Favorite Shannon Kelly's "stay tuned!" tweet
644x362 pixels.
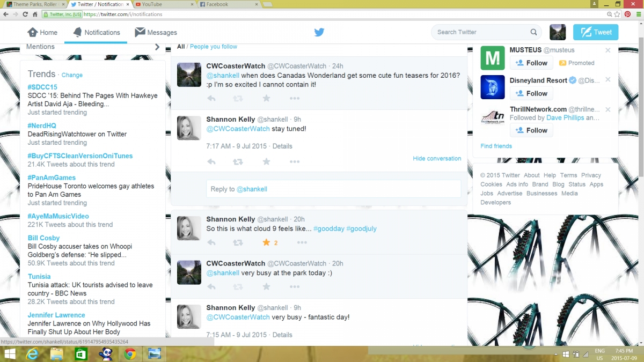tap(266, 161)
